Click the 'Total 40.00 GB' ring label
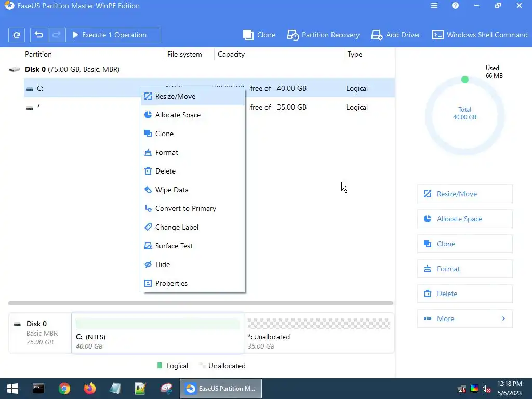532x399 pixels. click(464, 113)
